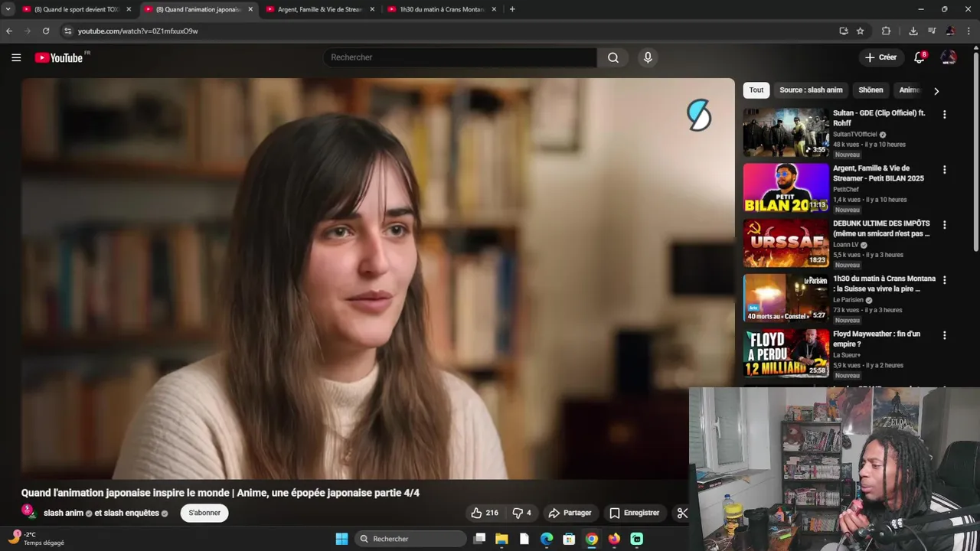
Task: Open the media controls icon in Chrome
Action: click(x=932, y=31)
